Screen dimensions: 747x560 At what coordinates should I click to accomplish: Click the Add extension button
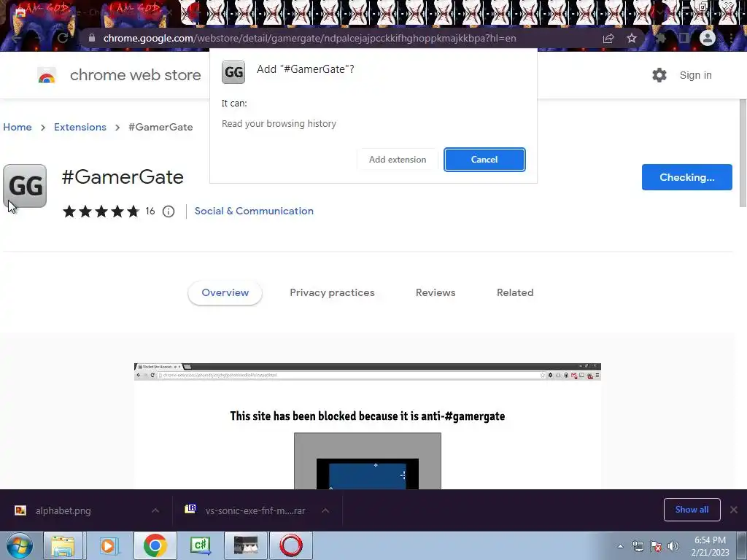point(398,160)
